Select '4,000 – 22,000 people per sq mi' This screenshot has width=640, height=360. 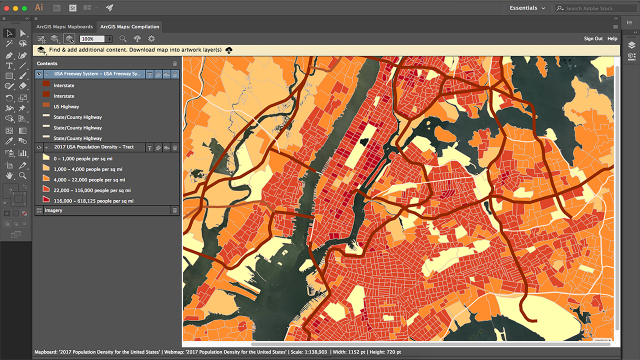click(89, 180)
